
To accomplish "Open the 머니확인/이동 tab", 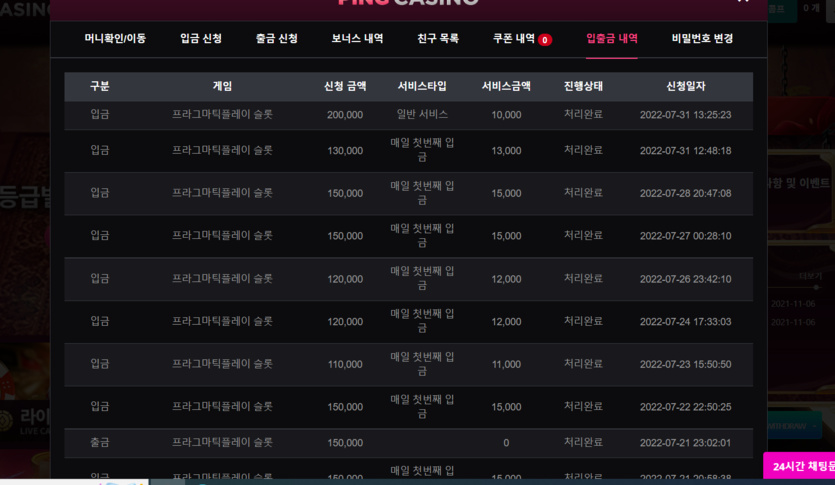I will click(115, 38).
